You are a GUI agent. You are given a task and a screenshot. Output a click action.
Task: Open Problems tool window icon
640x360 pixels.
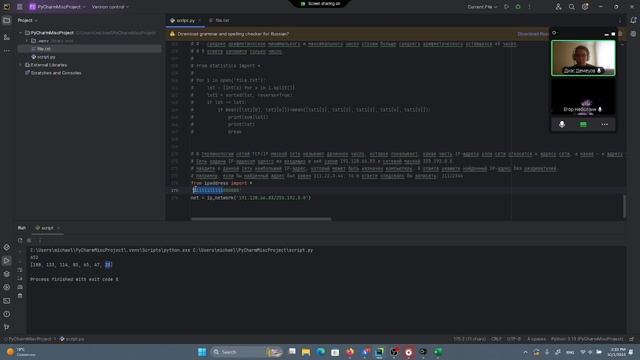tap(7, 314)
